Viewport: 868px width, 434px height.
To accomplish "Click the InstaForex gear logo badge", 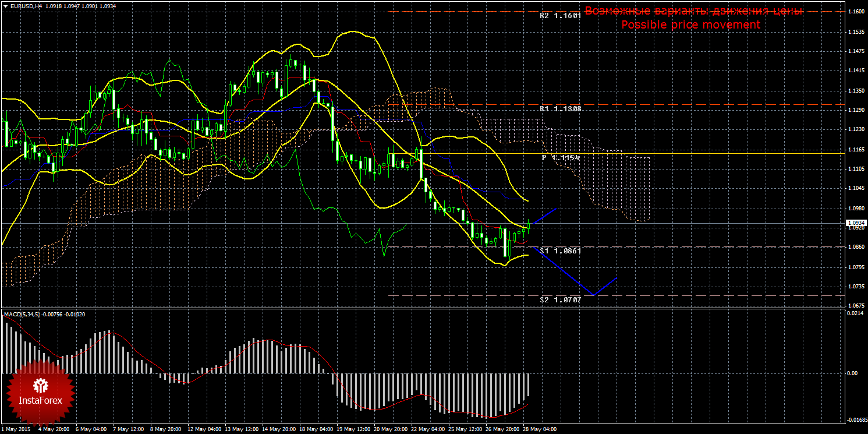I will pyautogui.click(x=40, y=391).
